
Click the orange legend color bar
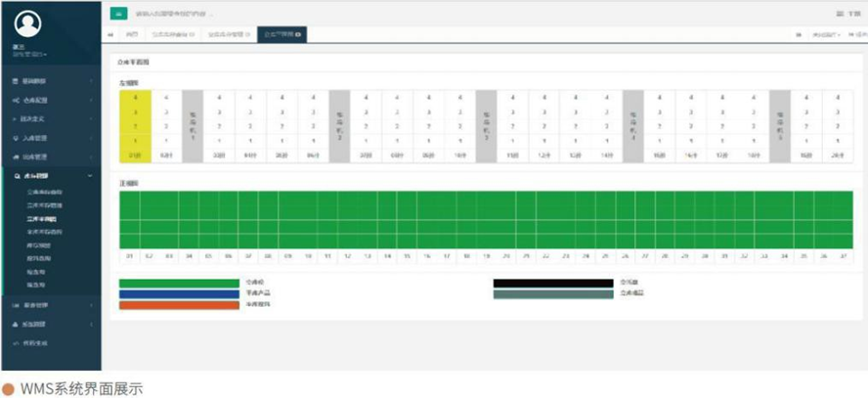179,305
